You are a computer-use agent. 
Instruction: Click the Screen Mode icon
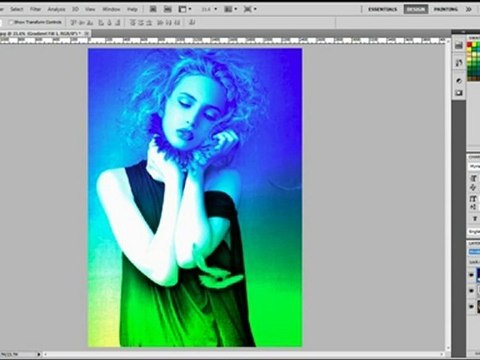pos(247,9)
